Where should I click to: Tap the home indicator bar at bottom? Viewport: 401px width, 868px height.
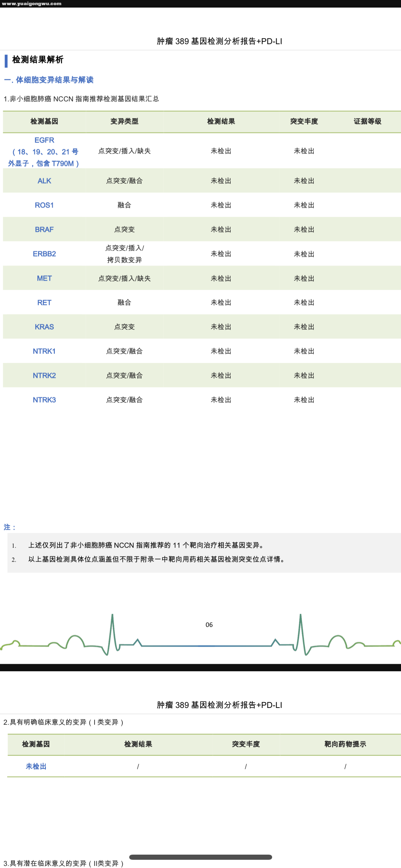click(x=200, y=857)
